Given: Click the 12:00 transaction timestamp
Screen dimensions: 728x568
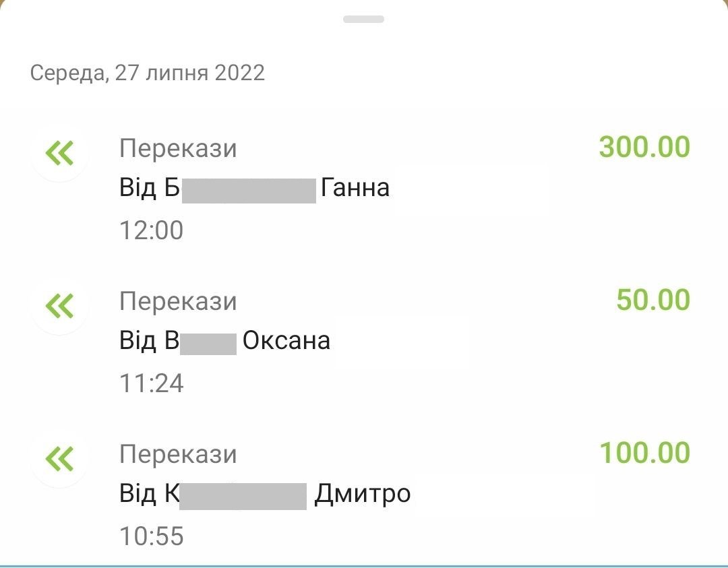Looking at the screenshot, I should 151,230.
